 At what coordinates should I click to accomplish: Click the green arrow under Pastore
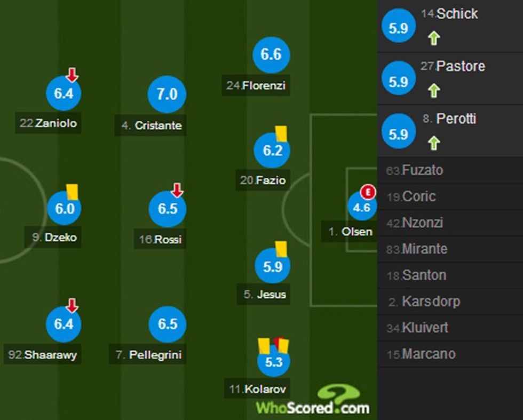[434, 90]
